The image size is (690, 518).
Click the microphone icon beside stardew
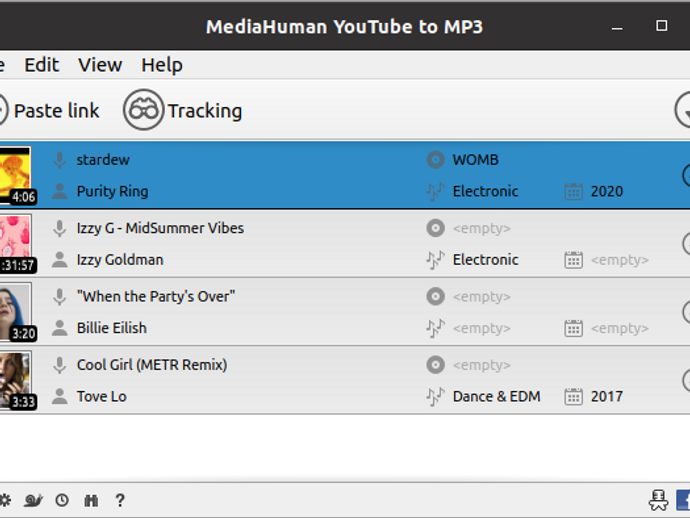(x=59, y=160)
